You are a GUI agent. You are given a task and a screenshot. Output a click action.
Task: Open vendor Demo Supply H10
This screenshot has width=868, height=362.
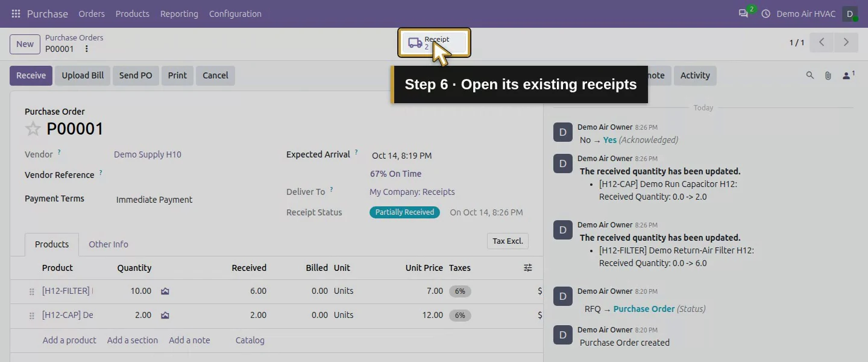point(148,154)
